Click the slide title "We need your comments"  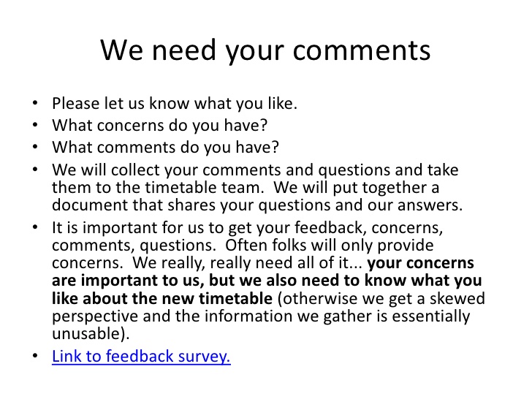[265, 49]
